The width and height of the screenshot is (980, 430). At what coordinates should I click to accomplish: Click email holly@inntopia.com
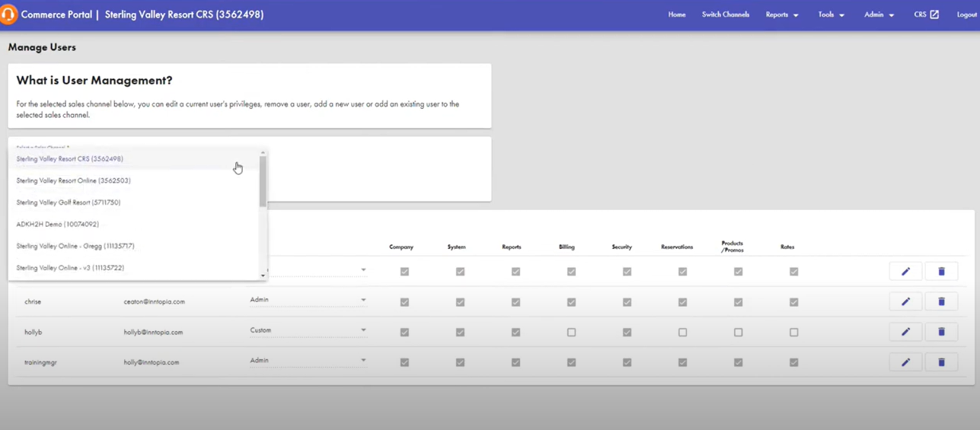click(x=152, y=362)
